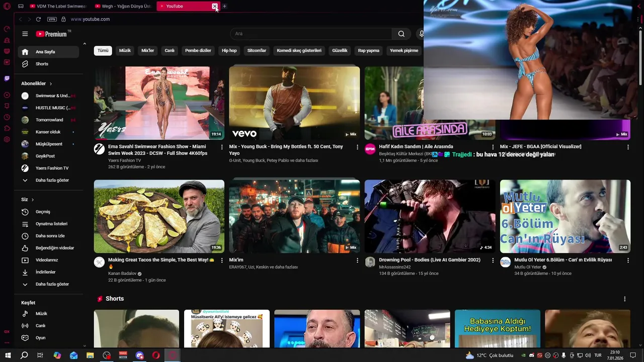Open Videolarınız your videos entry
The height and width of the screenshot is (362, 644).
point(48,260)
